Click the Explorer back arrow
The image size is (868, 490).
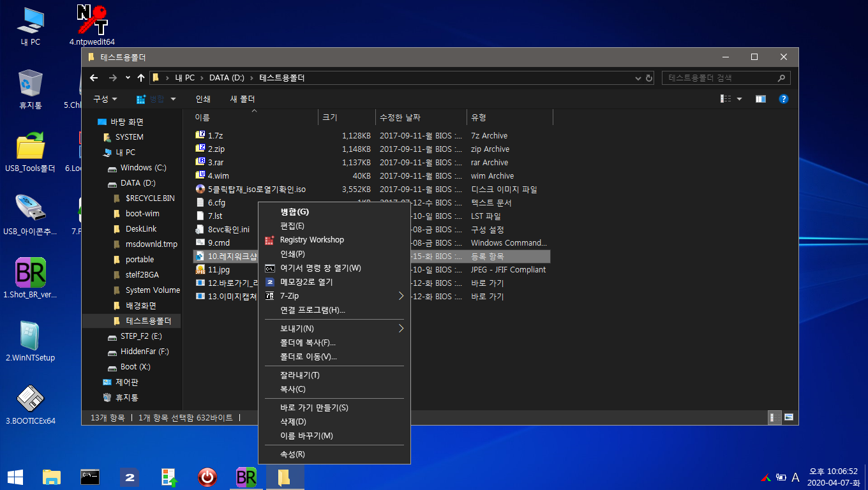(x=94, y=78)
